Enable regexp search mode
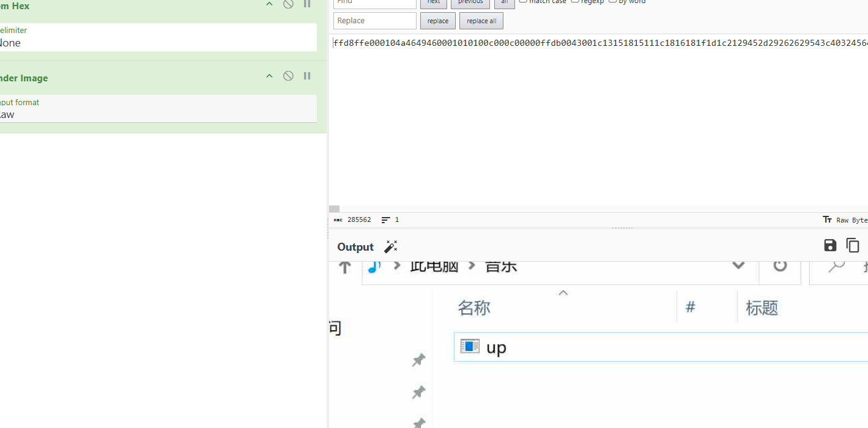Viewport: 868px width, 428px height. click(x=575, y=1)
